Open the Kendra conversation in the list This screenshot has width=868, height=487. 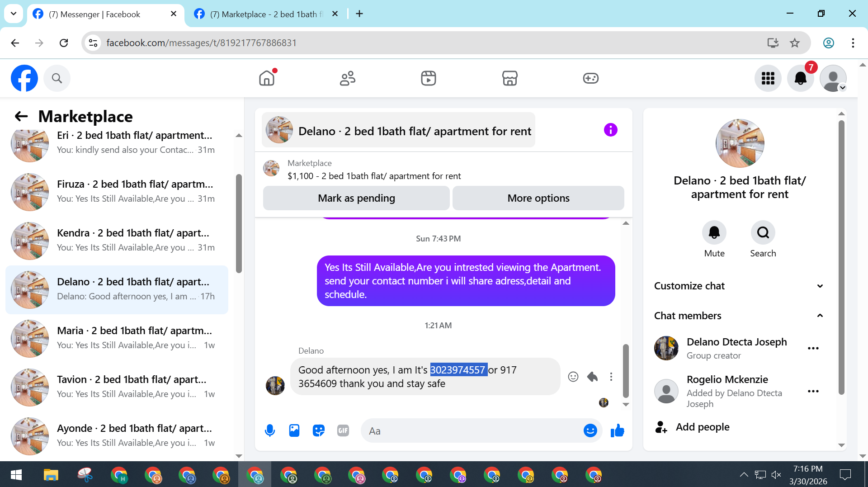point(117,240)
